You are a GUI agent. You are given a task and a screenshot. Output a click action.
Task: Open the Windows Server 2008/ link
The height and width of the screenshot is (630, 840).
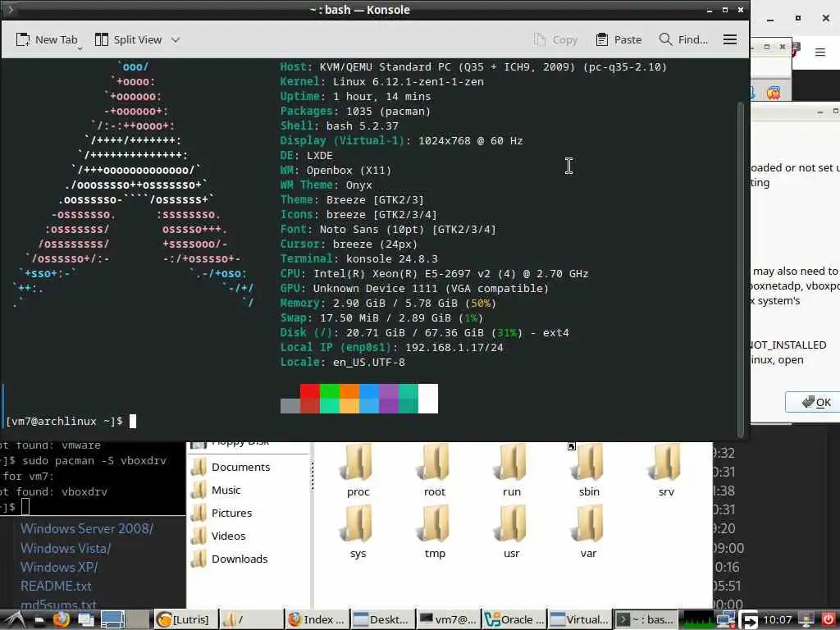(87, 529)
